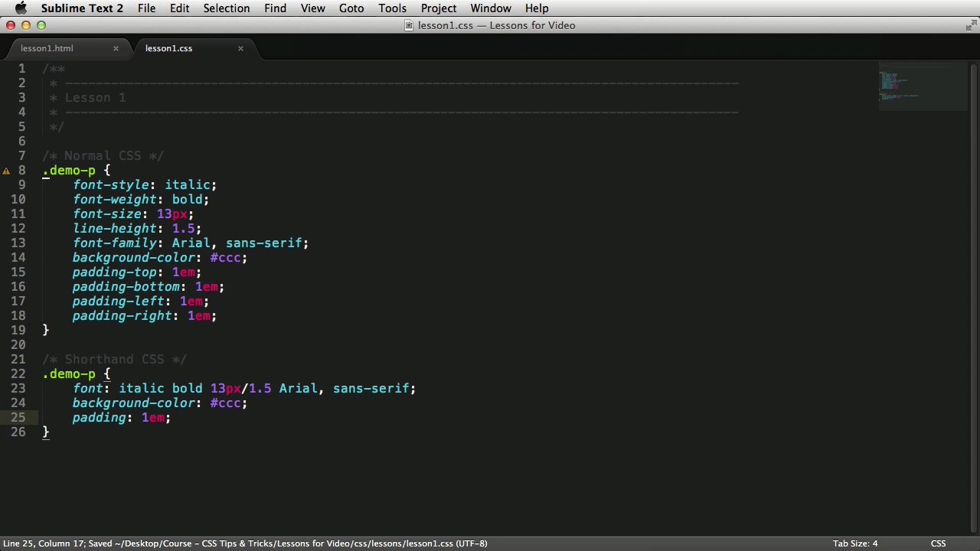Click the #ccc value on line 24
Image resolution: width=980 pixels, height=551 pixels.
coord(226,403)
